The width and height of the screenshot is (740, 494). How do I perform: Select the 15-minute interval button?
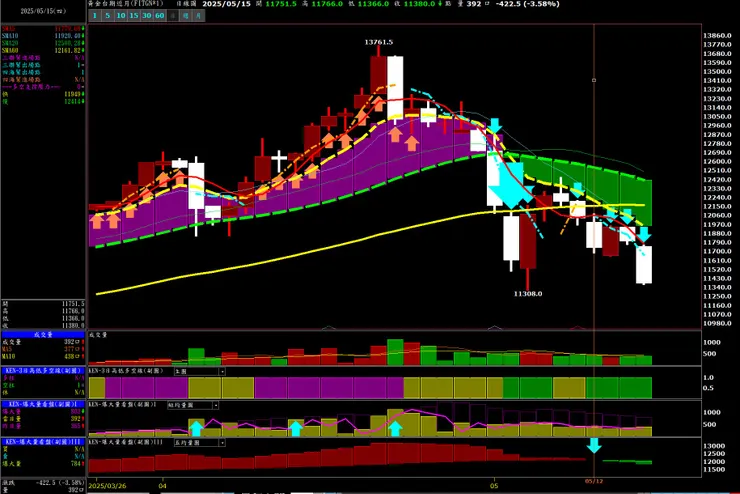pyautogui.click(x=134, y=16)
